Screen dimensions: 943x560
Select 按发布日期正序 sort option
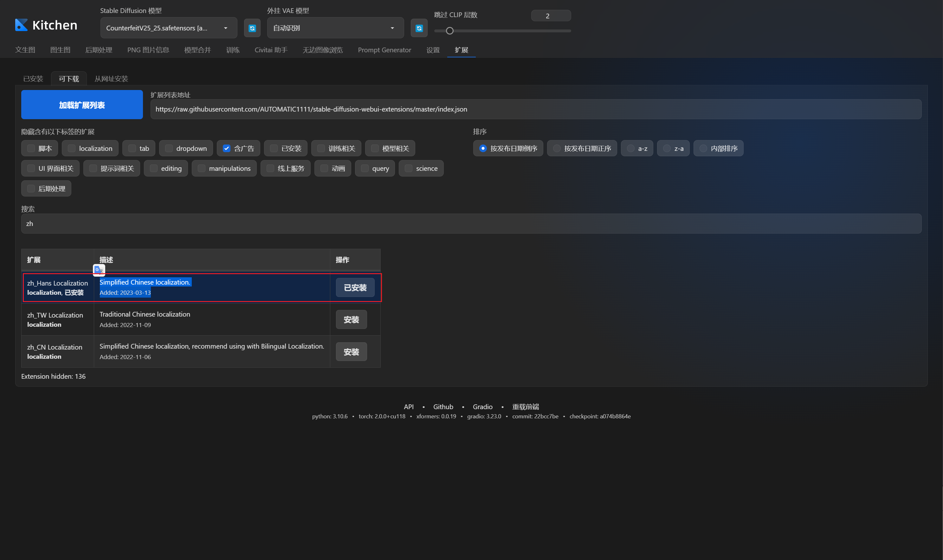coord(557,148)
